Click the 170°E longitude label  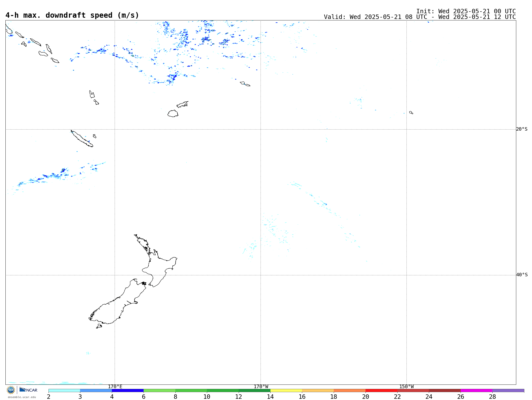click(x=115, y=387)
